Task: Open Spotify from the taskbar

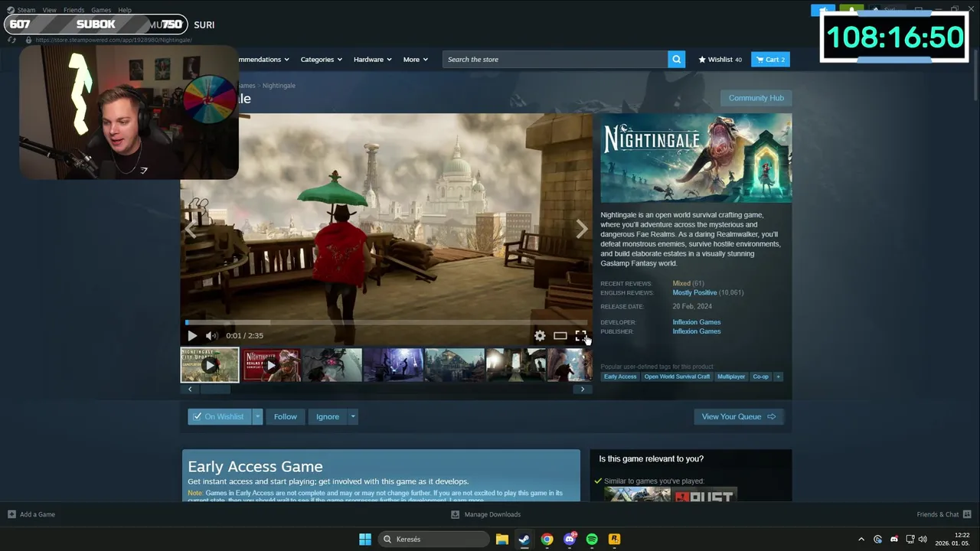Action: pyautogui.click(x=592, y=539)
